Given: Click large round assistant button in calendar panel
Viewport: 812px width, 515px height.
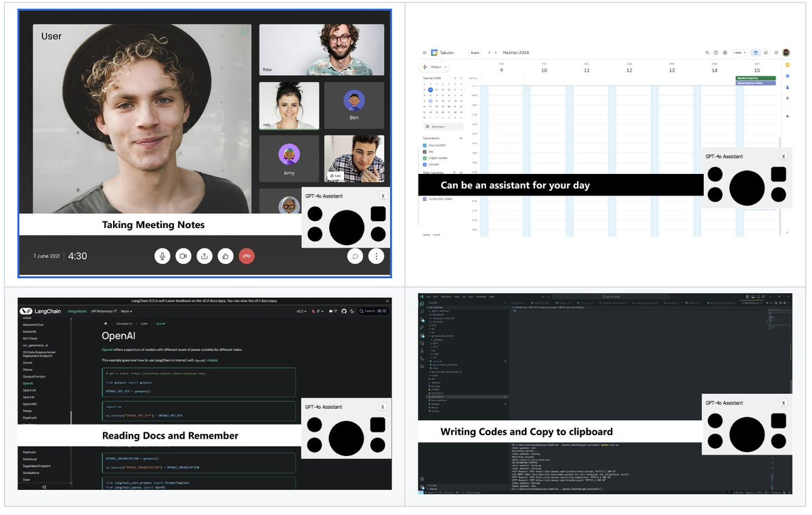Looking at the screenshot, I should 747,188.
